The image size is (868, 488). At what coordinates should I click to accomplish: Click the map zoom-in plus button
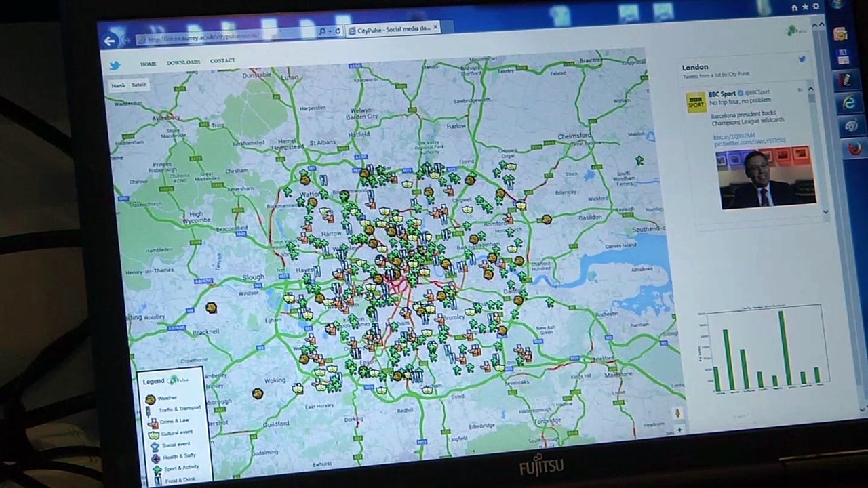(x=679, y=430)
